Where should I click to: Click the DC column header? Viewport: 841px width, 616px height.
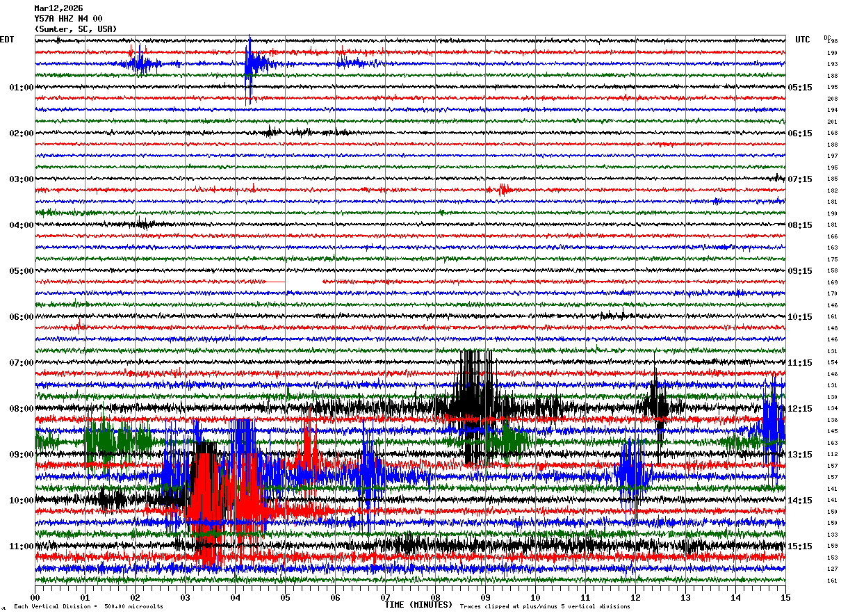(x=827, y=37)
